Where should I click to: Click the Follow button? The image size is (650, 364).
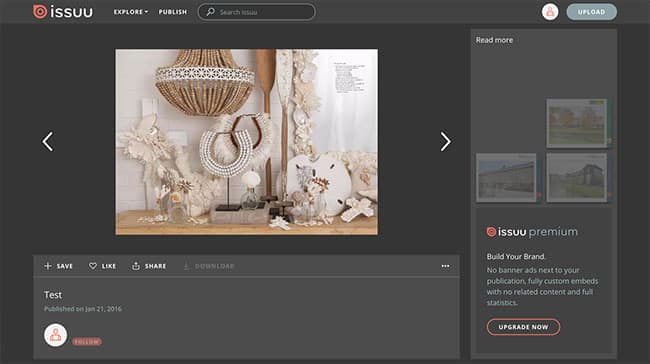(x=87, y=342)
